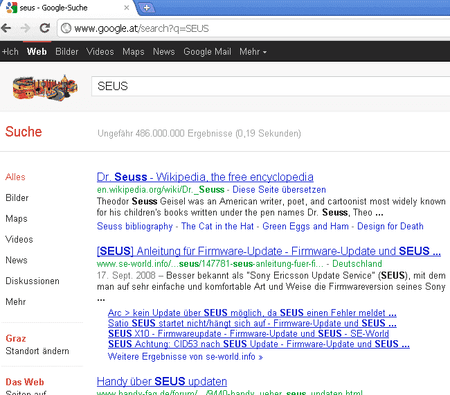This screenshot has width=450, height=395.
Task: Click the globe icon in address bar
Action: click(66, 28)
